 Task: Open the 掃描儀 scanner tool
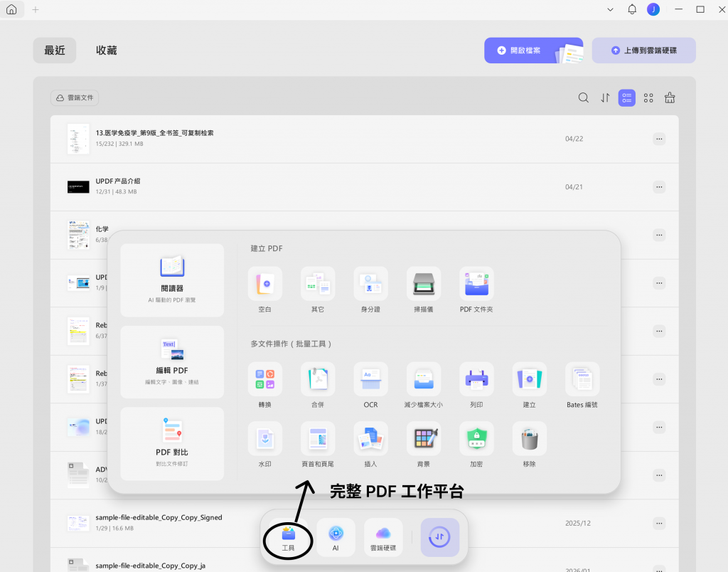[x=424, y=283]
